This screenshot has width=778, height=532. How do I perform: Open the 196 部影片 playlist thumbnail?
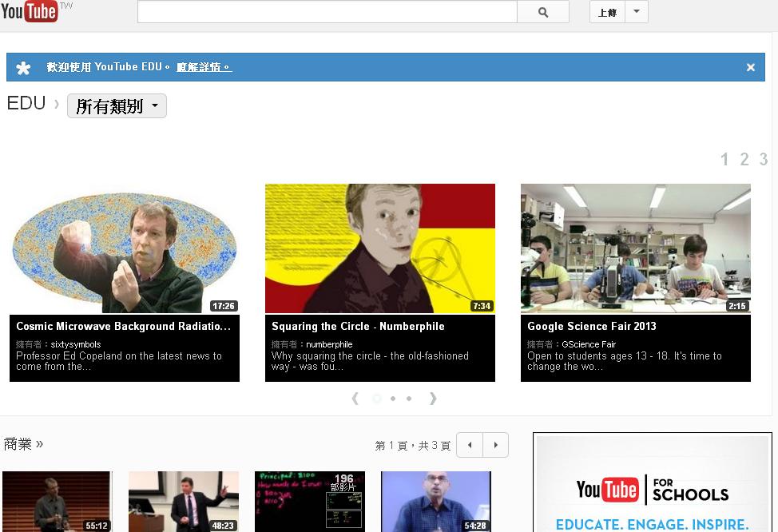point(310,501)
